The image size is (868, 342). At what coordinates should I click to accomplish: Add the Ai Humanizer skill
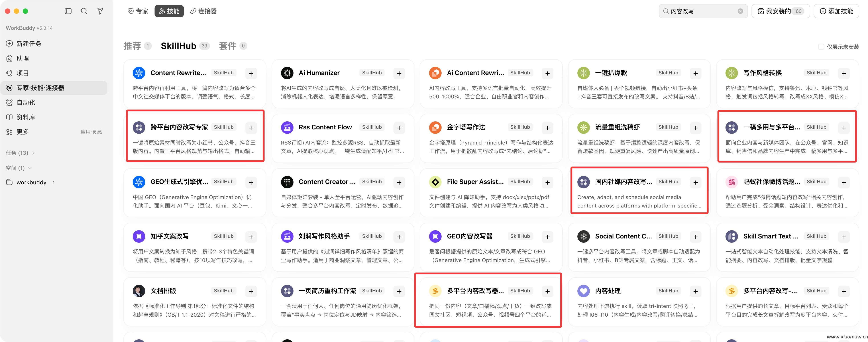click(x=399, y=73)
